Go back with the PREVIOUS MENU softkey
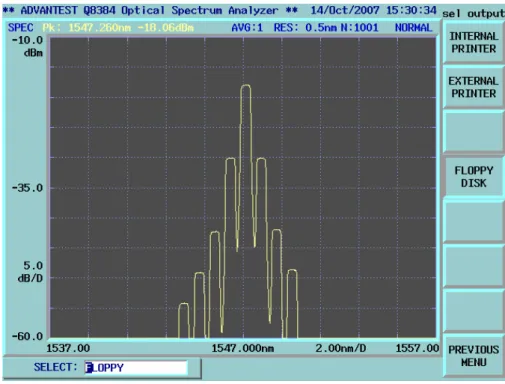This screenshot has height=384, width=505. tap(473, 356)
